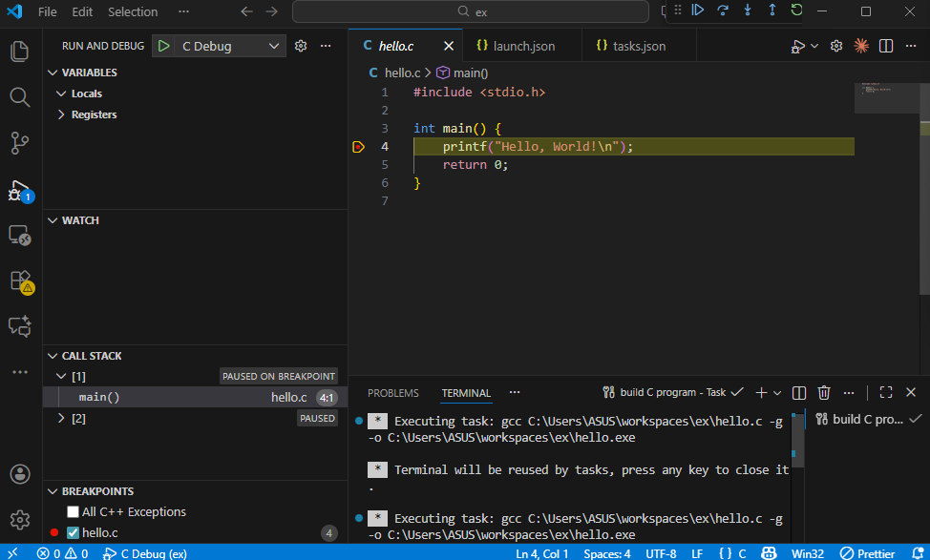
Task: Open the Edit menu
Action: (82, 11)
